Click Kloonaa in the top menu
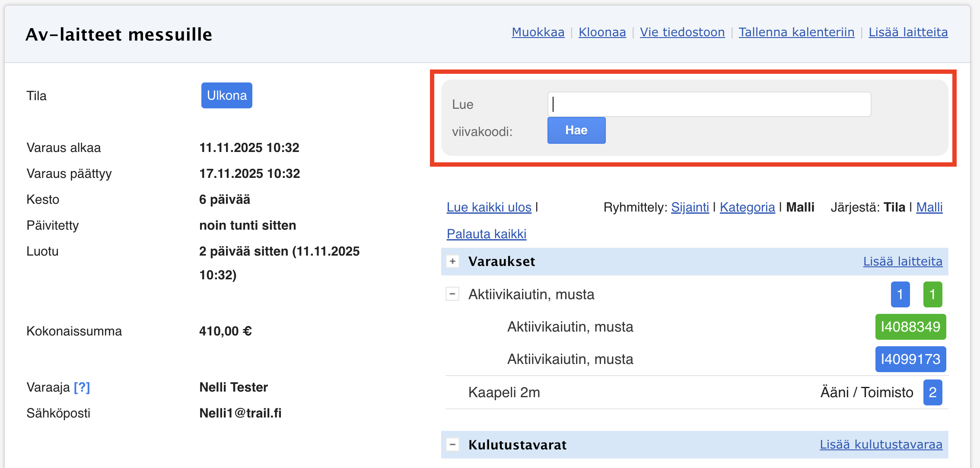Screen dimensions: 980x468 point(602,32)
